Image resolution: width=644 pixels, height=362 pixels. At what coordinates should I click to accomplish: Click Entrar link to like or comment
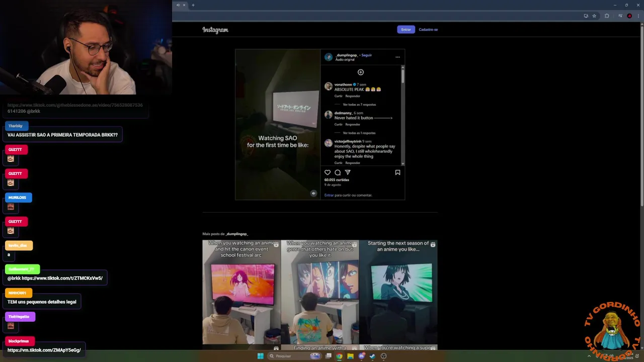[329, 195]
